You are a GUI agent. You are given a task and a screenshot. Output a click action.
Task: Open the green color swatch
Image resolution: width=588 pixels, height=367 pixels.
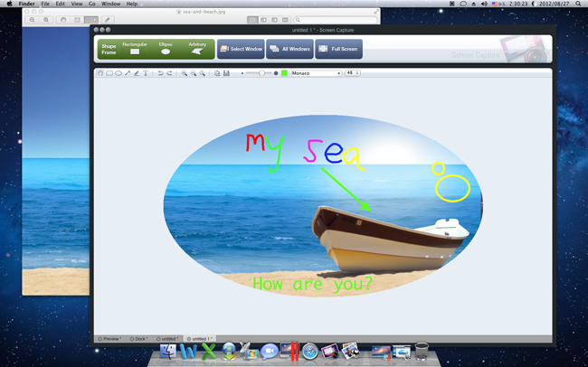[284, 73]
